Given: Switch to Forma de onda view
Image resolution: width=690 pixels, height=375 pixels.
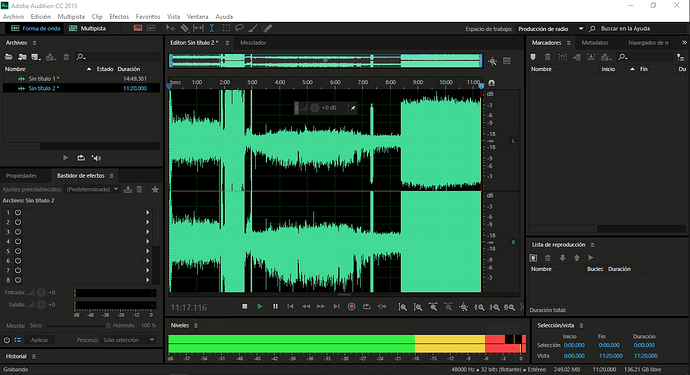Looking at the screenshot, I should (x=35, y=28).
